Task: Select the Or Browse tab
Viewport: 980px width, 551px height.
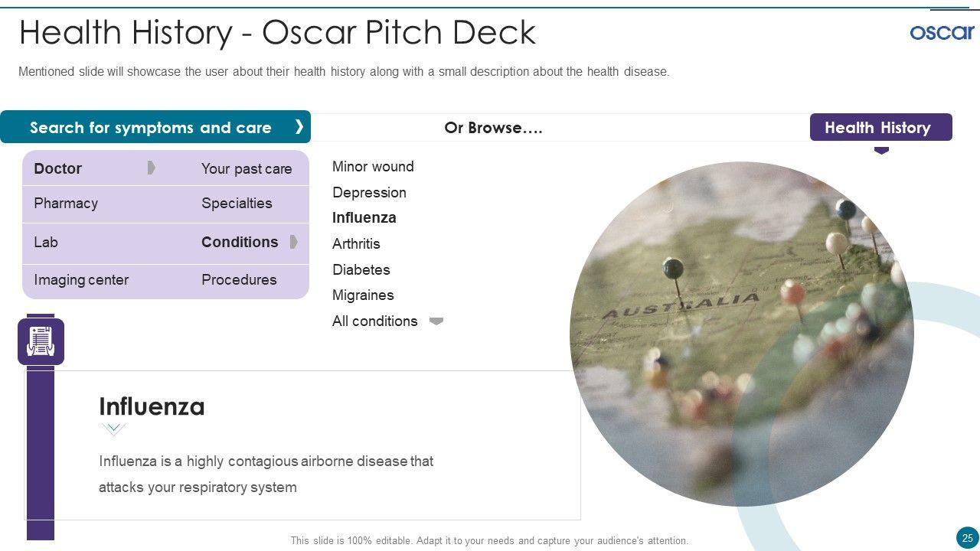Action: point(493,128)
